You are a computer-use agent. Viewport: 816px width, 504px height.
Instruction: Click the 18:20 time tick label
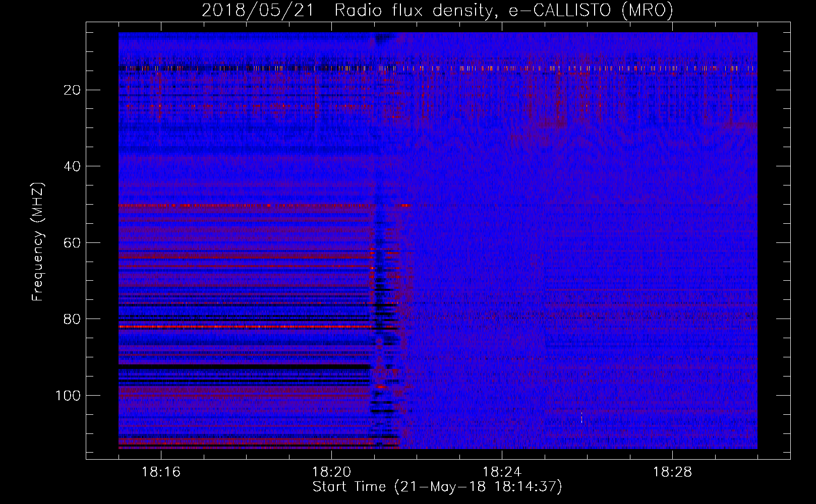pos(331,472)
